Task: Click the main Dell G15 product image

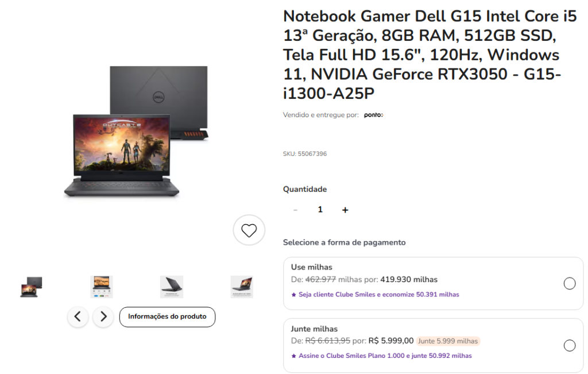Action: [x=137, y=132]
